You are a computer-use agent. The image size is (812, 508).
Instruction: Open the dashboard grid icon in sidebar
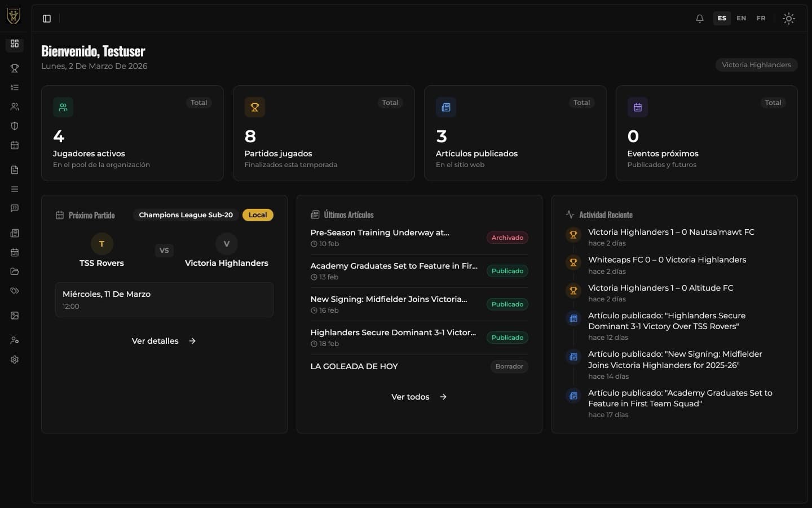tap(15, 43)
